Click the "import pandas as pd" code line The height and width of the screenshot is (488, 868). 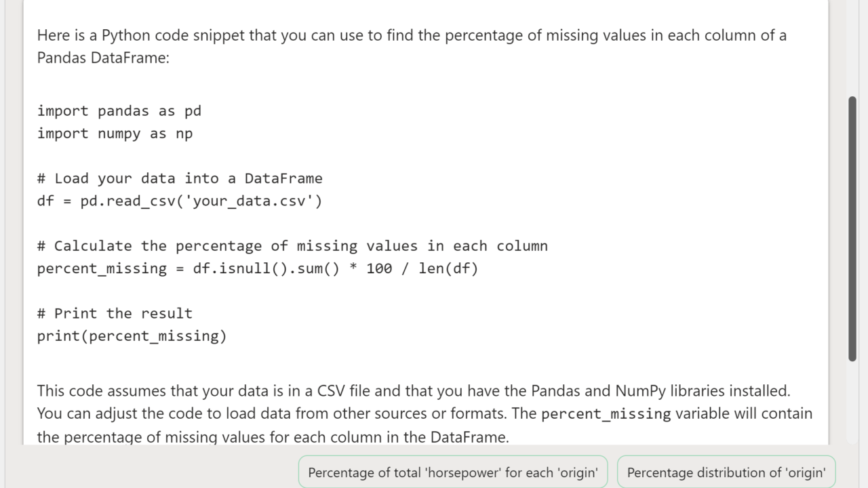tap(119, 111)
